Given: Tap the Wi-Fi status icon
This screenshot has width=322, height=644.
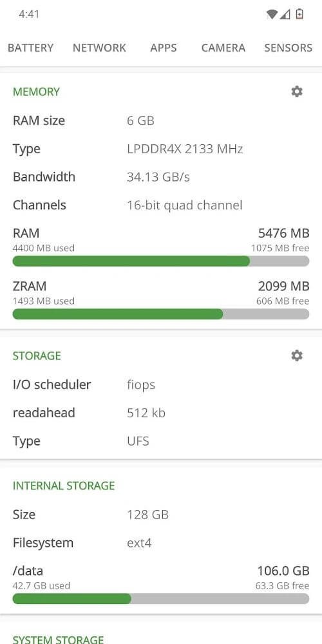Looking at the screenshot, I should 272,14.
